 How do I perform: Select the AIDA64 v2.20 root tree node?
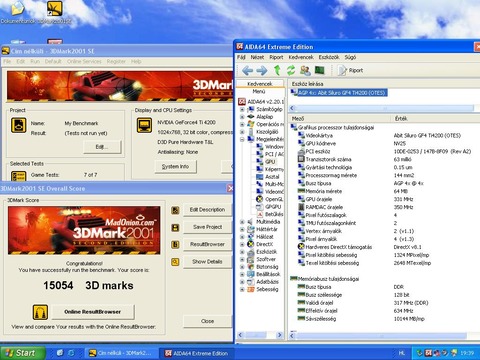[x=265, y=102]
